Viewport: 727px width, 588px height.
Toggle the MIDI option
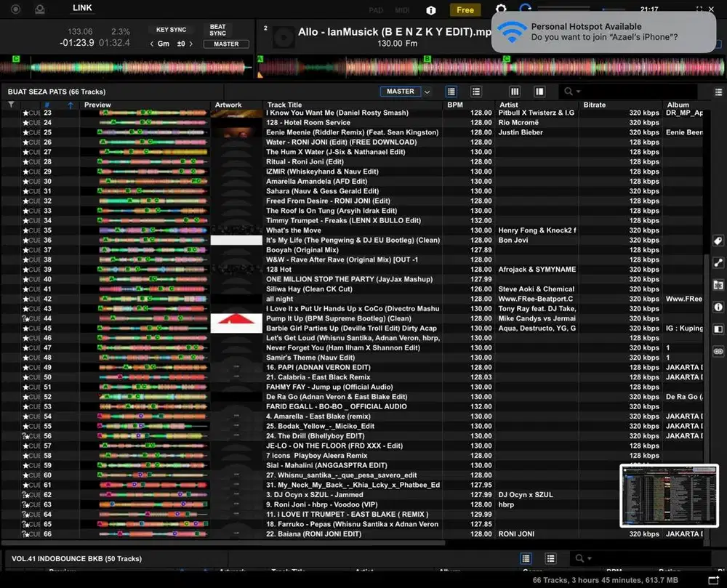point(402,10)
